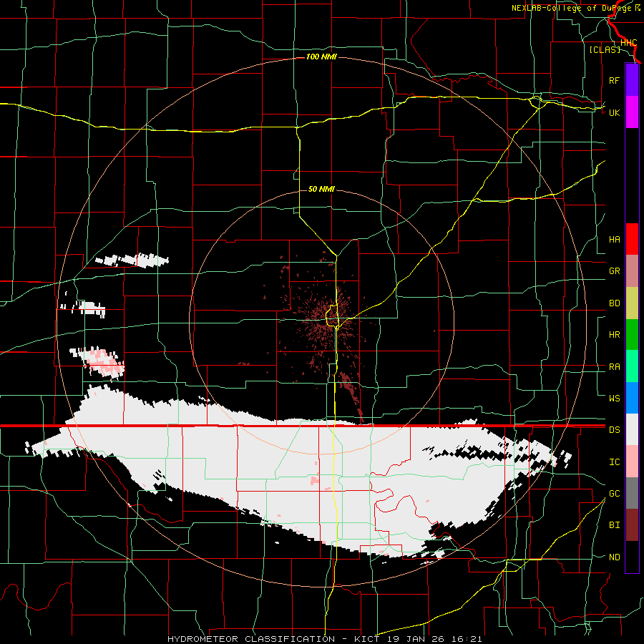
Task: Click the yellow BD legend color swatch
Action: point(632,303)
